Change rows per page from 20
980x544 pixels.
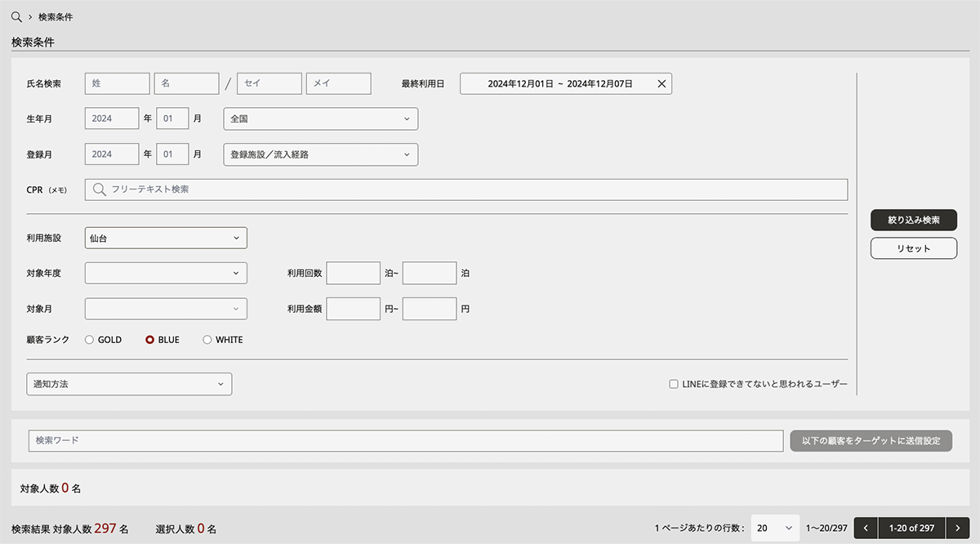coord(774,528)
